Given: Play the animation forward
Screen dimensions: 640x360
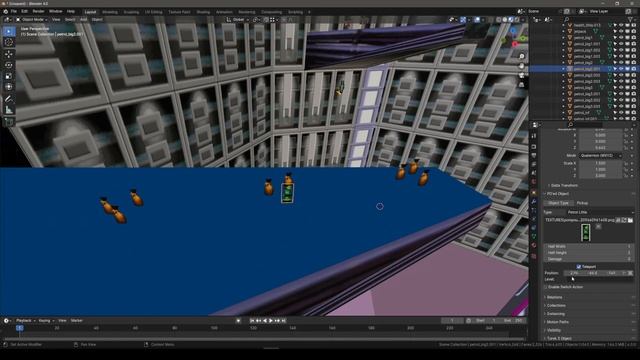Looking at the screenshot, I should click(271, 321).
